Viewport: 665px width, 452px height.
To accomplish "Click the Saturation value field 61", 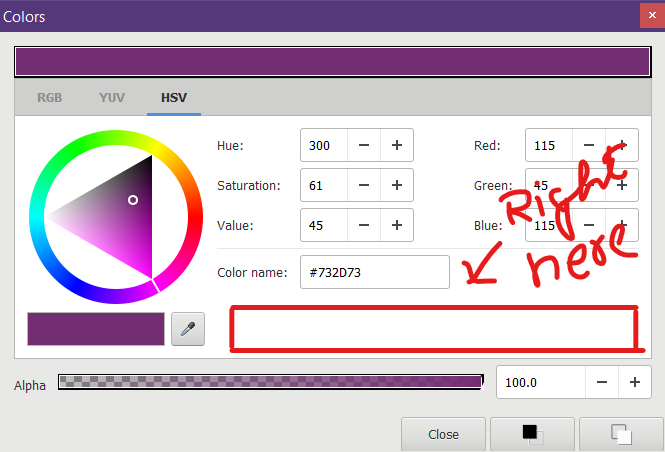I will 324,185.
